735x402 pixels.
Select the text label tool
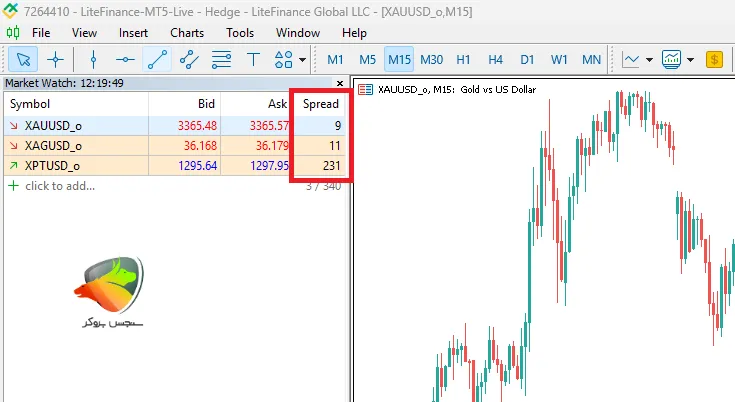pyautogui.click(x=253, y=59)
